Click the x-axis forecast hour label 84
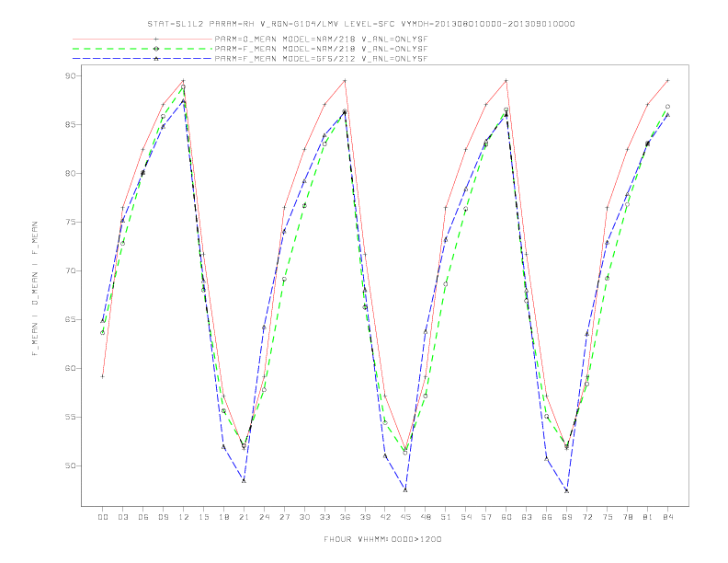Image resolution: width=728 pixels, height=563 pixels. pos(668,517)
